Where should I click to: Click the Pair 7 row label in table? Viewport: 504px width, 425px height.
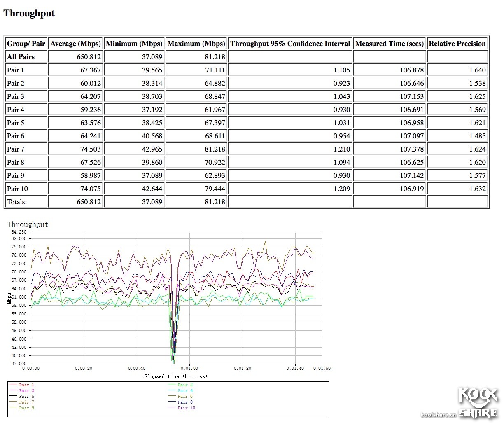tap(16, 149)
